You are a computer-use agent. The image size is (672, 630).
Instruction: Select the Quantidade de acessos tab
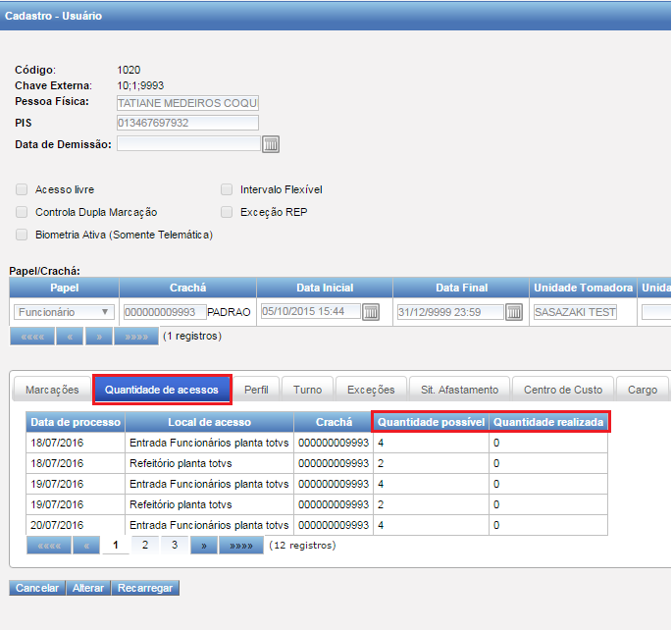pyautogui.click(x=162, y=390)
